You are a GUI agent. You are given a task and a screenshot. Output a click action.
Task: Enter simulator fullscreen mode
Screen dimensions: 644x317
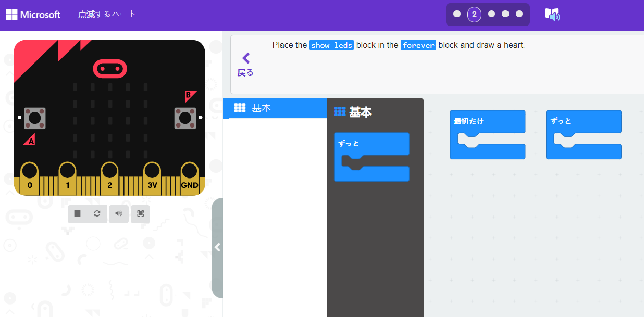pos(140,214)
